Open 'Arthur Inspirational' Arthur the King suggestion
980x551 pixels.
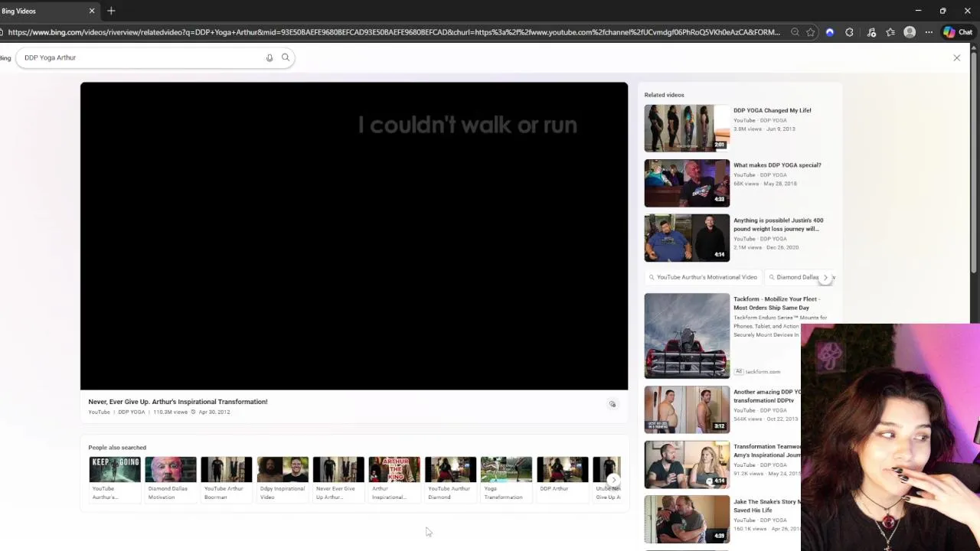394,479
